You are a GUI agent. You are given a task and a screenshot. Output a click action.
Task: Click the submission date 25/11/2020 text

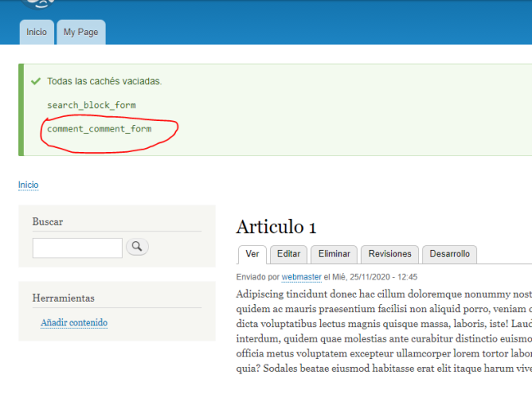[x=370, y=277]
